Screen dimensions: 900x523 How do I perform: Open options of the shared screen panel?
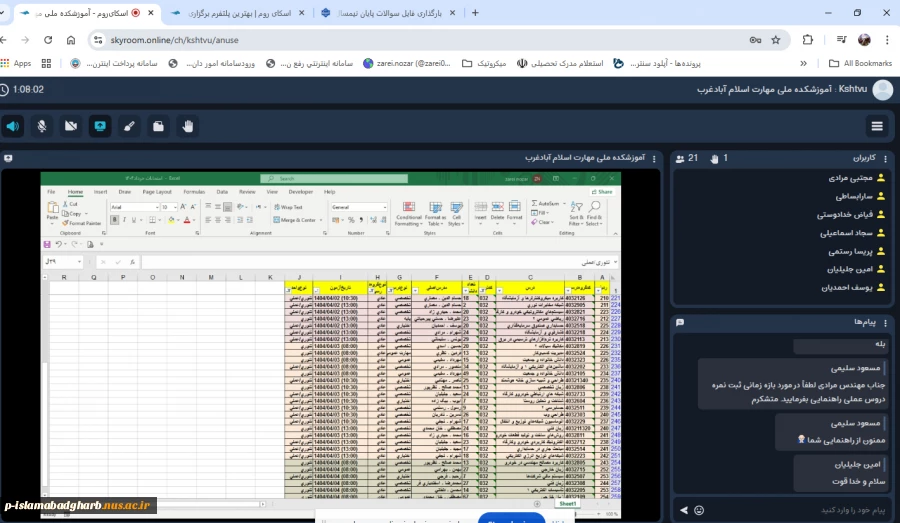pyautogui.click(x=654, y=158)
